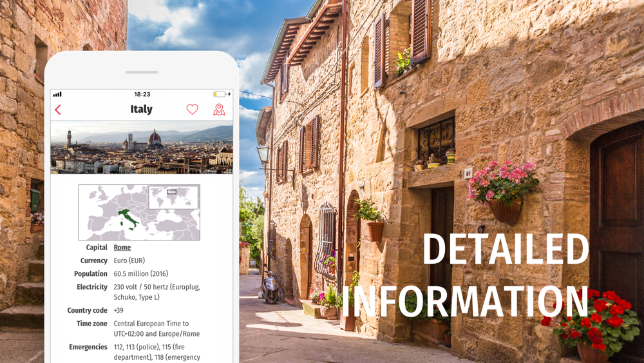The width and height of the screenshot is (644, 363).
Task: Tap the Florence skyline header photo
Action: coord(142,148)
